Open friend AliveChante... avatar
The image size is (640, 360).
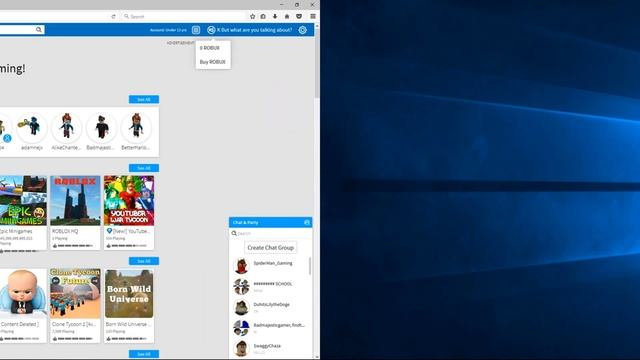(x=67, y=127)
